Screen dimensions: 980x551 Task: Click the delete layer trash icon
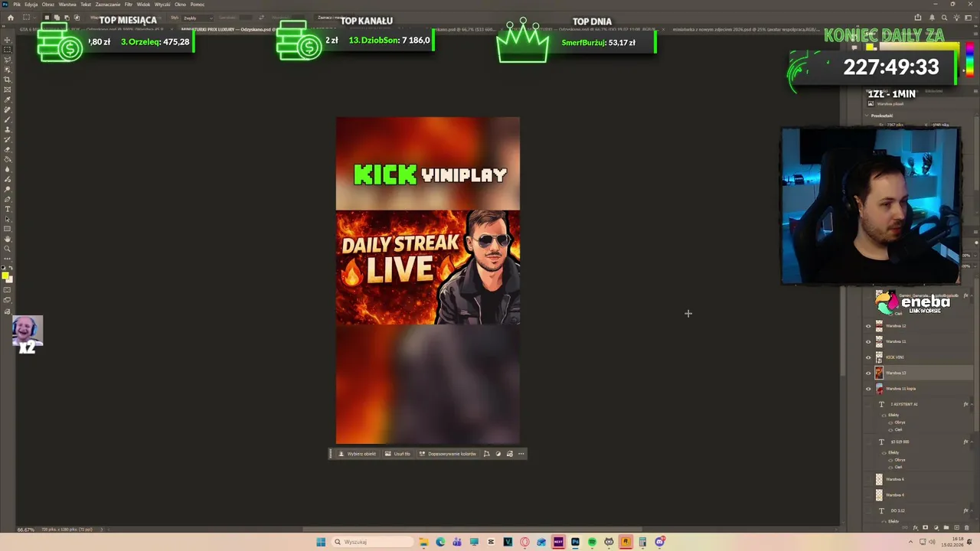pos(965,527)
